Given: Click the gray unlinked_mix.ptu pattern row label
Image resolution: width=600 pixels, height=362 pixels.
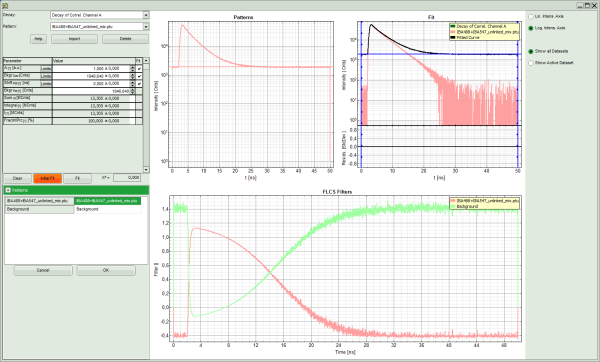Looking at the screenshot, I should tap(39, 201).
